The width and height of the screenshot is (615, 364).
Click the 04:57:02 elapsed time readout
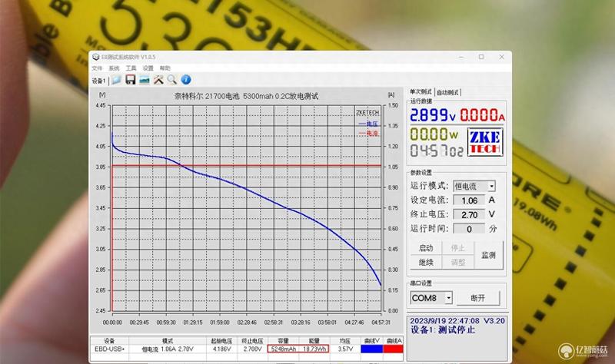click(437, 151)
